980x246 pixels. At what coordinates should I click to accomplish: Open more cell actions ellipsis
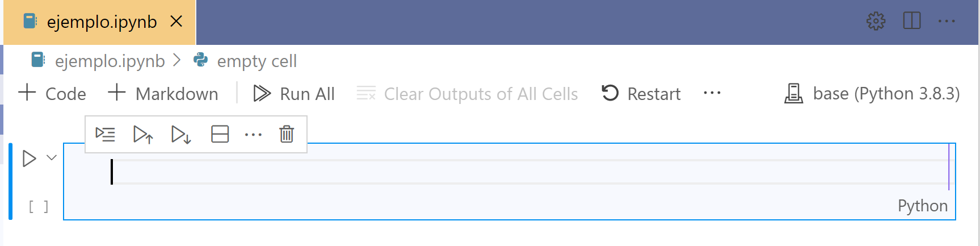tap(253, 135)
